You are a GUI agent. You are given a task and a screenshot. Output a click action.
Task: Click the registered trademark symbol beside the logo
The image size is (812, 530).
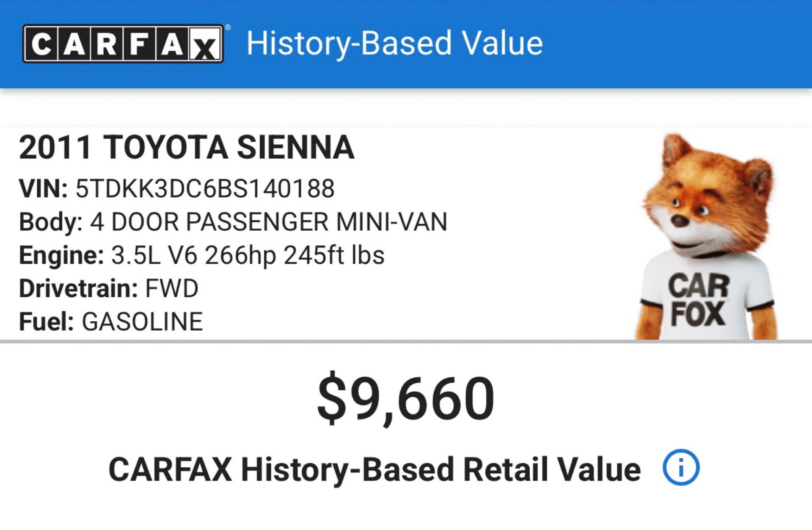pyautogui.click(x=228, y=28)
